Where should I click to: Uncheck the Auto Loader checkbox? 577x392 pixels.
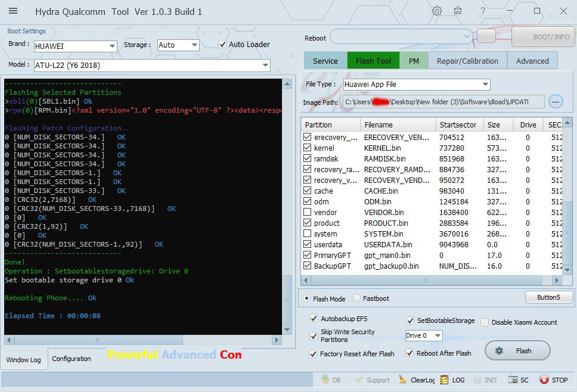(x=223, y=45)
